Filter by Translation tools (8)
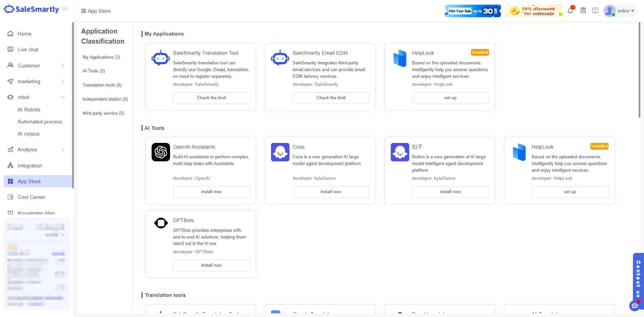The height and width of the screenshot is (317, 644). (102, 85)
